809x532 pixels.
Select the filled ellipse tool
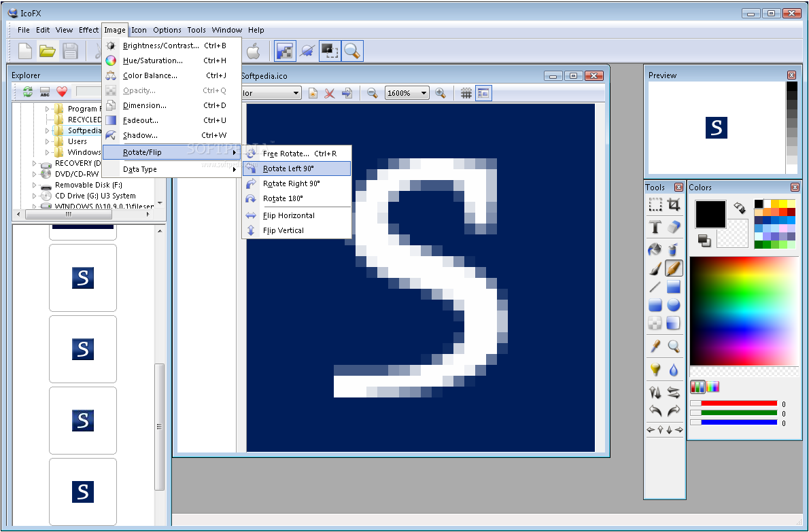pyautogui.click(x=673, y=305)
